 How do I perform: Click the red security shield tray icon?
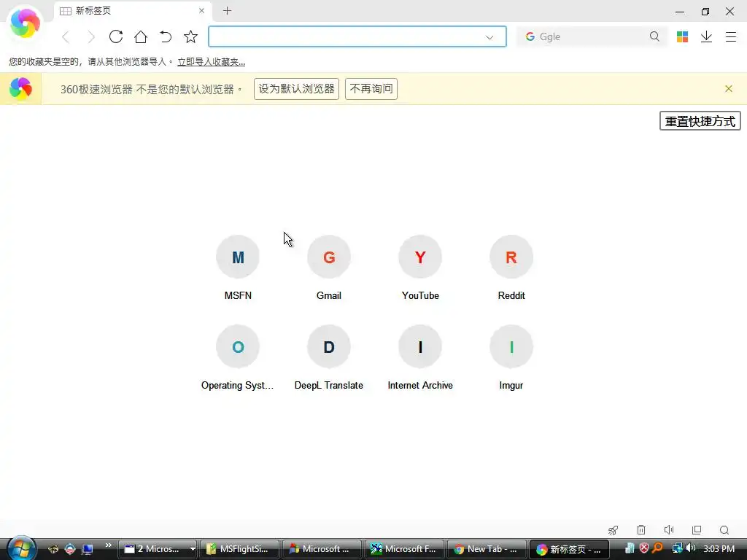coord(643,548)
